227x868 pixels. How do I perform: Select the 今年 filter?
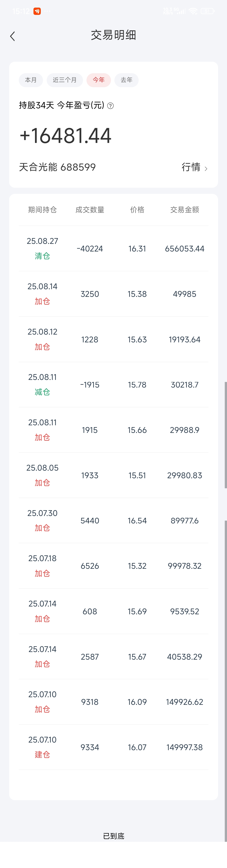click(99, 80)
